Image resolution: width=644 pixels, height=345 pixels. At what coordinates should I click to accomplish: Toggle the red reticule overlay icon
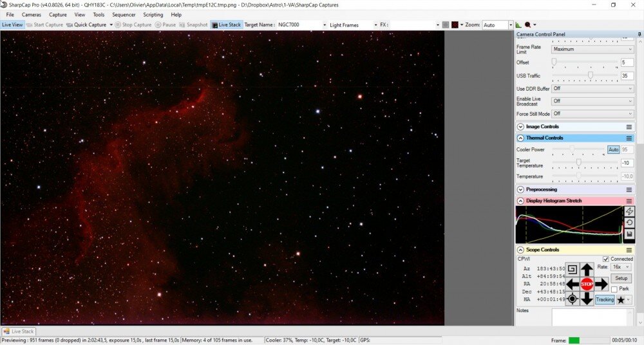[x=455, y=25]
